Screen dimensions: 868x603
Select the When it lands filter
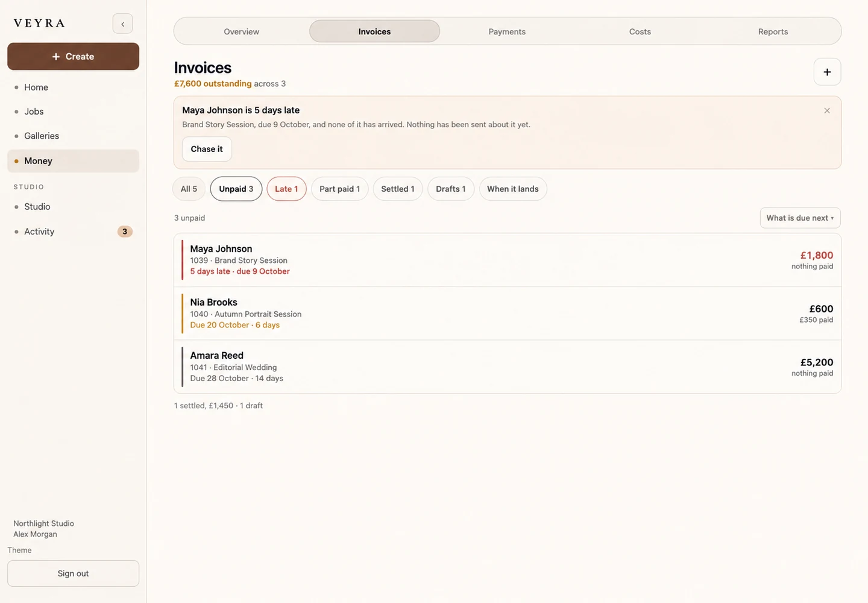coord(513,189)
